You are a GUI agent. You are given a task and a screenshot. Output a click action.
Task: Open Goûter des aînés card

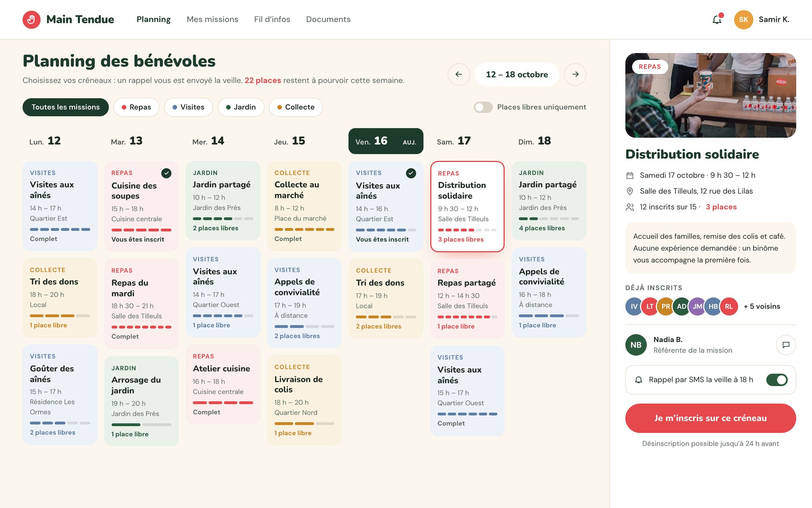tap(60, 395)
